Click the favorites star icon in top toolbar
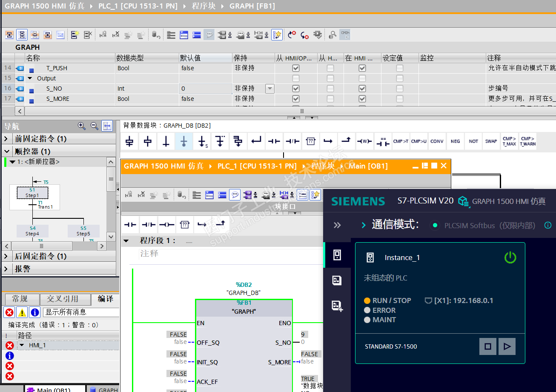556x392 pixels. [x=277, y=34]
